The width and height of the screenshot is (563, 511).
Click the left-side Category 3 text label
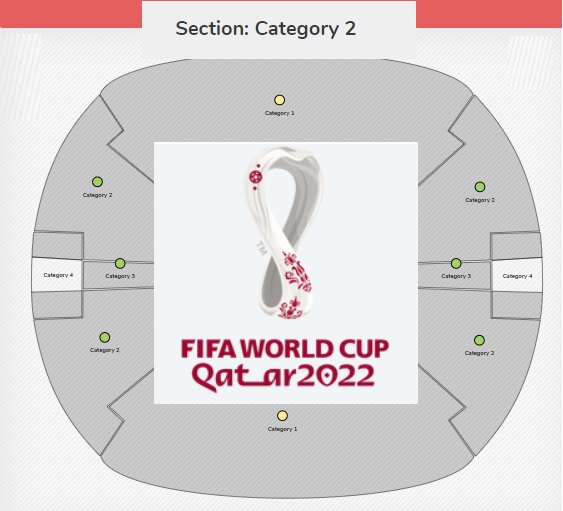(120, 276)
